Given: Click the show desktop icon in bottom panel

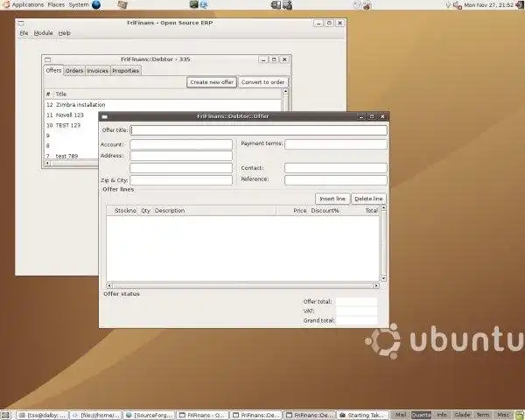Looking at the screenshot, I should (6, 416).
